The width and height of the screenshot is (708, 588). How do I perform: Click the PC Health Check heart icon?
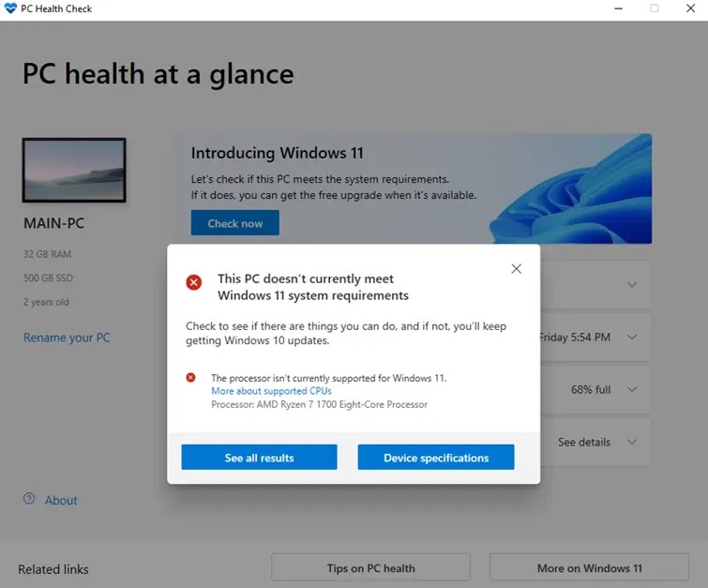pos(10,8)
